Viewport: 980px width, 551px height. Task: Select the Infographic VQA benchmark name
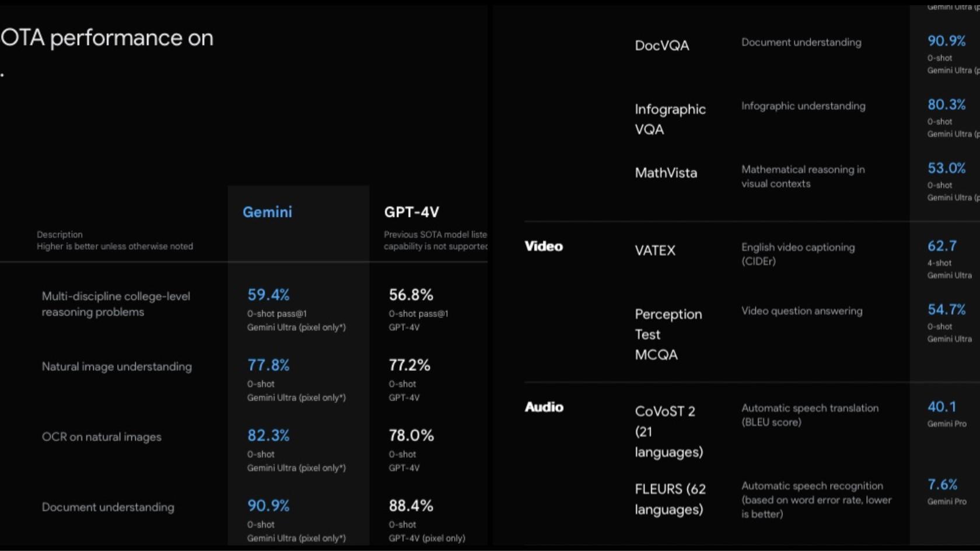[670, 119]
